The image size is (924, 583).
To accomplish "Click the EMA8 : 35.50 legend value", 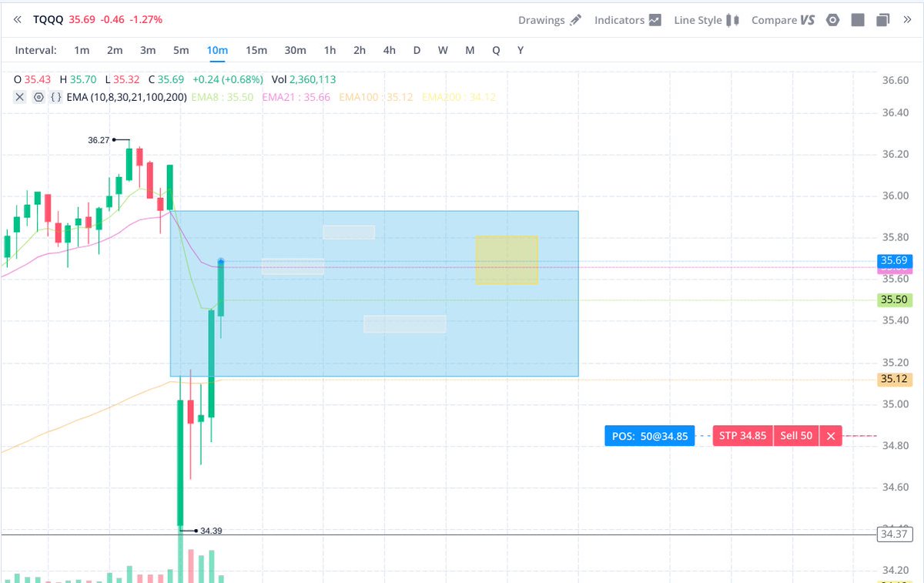I will (221, 97).
